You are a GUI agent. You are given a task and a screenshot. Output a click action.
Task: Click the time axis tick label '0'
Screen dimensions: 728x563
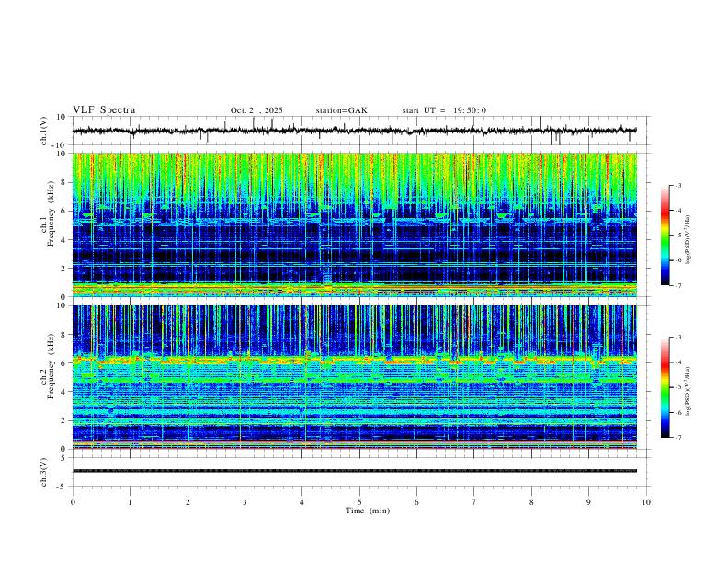[x=73, y=502]
